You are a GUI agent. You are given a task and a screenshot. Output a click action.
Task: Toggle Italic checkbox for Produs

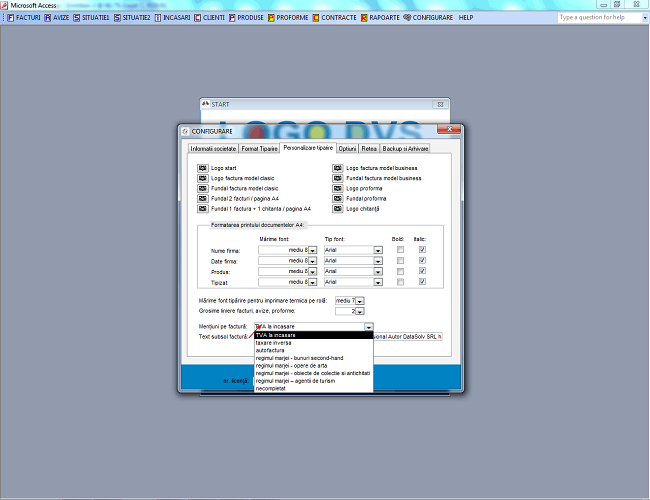click(x=422, y=271)
